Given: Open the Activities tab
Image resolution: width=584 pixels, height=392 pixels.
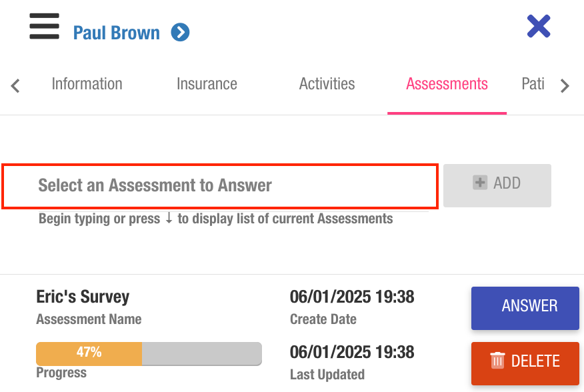Looking at the screenshot, I should [x=327, y=84].
